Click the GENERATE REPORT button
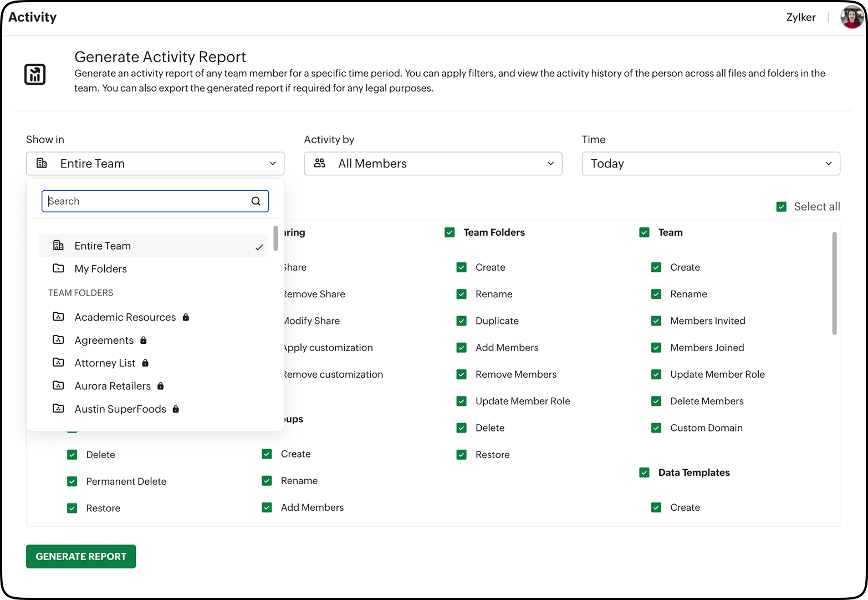 [80, 556]
